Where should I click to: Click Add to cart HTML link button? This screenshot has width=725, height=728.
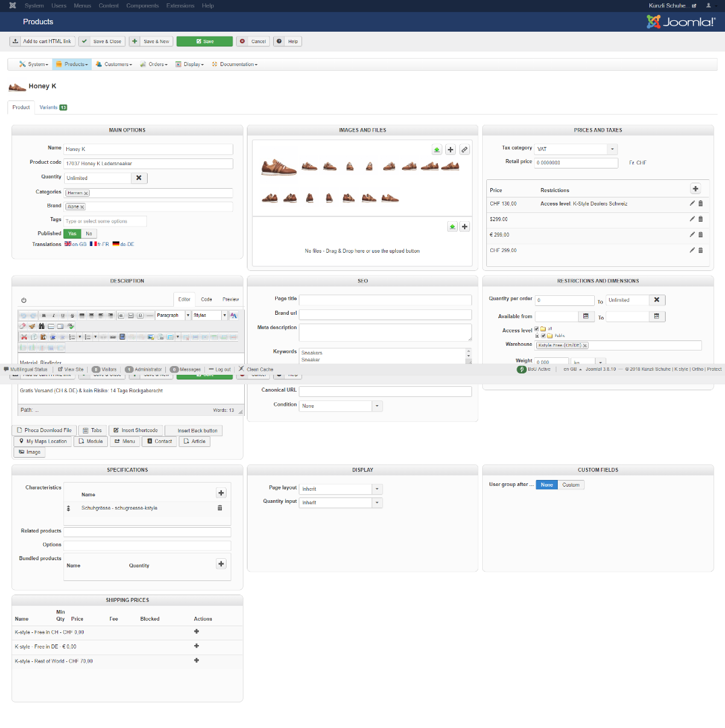42,41
